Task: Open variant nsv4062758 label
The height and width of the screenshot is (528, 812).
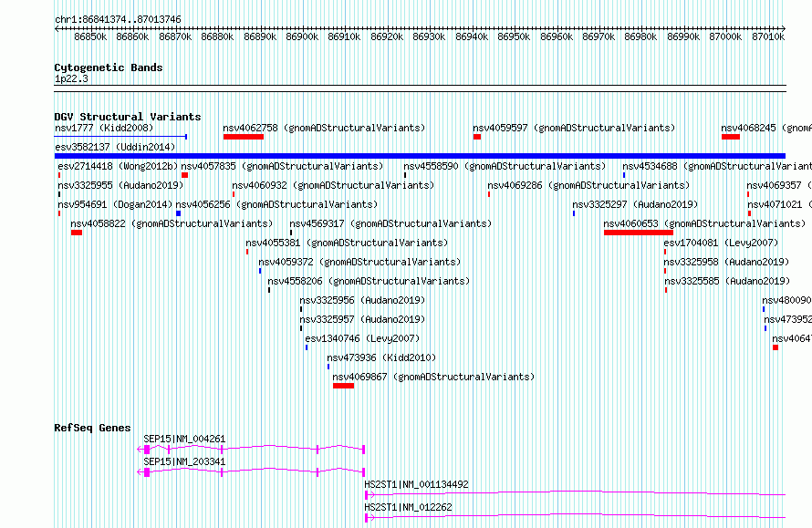Action: click(324, 128)
